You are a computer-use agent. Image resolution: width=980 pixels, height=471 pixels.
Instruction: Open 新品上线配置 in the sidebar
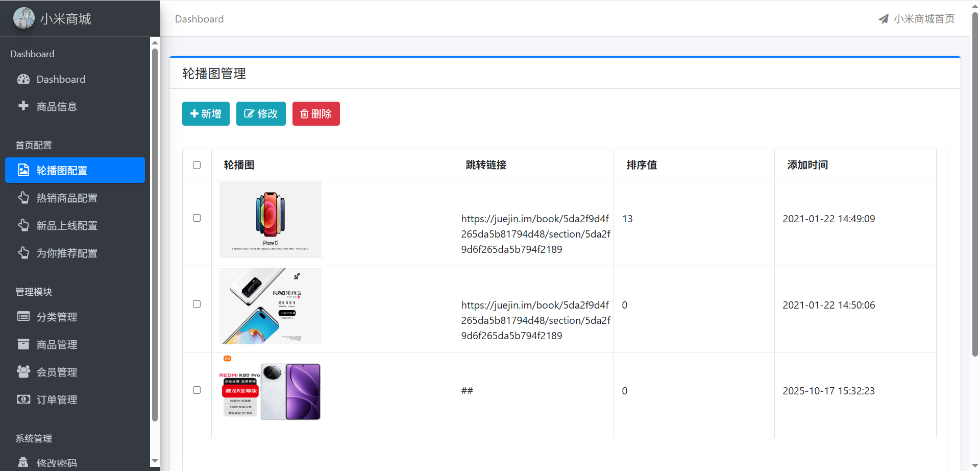tap(75, 225)
